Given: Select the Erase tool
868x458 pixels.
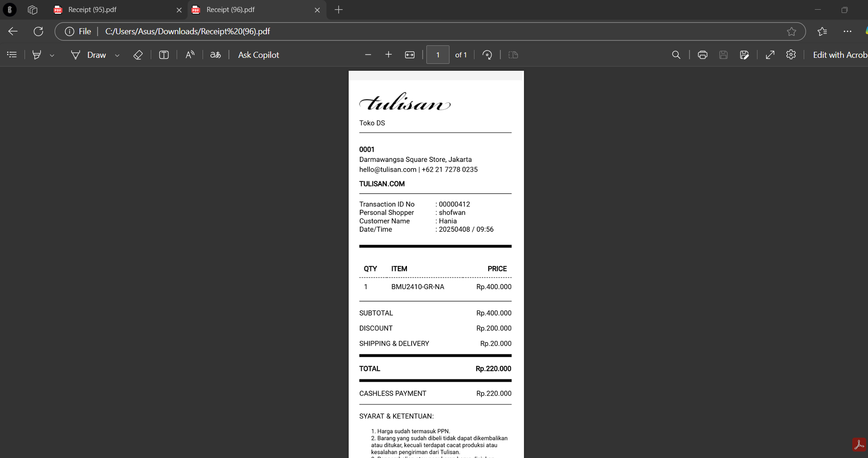Looking at the screenshot, I should tap(138, 55).
